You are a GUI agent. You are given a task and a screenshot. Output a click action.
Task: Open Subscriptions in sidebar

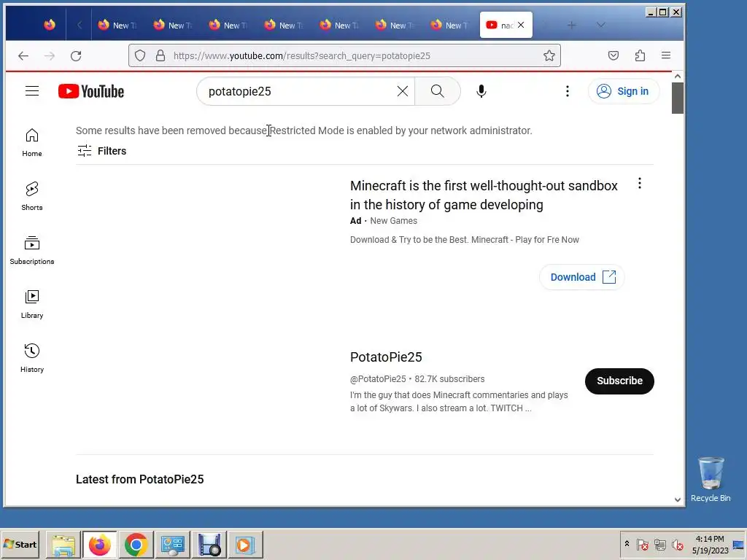click(32, 251)
